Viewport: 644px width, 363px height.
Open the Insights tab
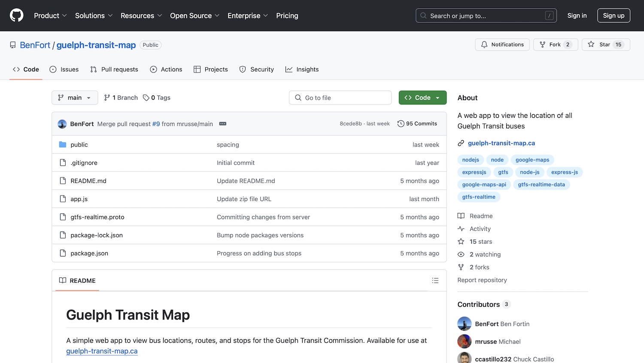[302, 70]
